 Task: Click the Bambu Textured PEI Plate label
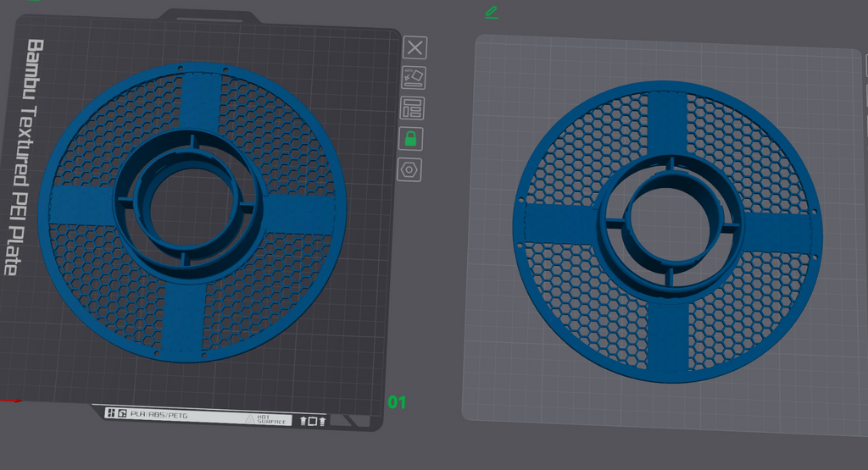(23, 157)
